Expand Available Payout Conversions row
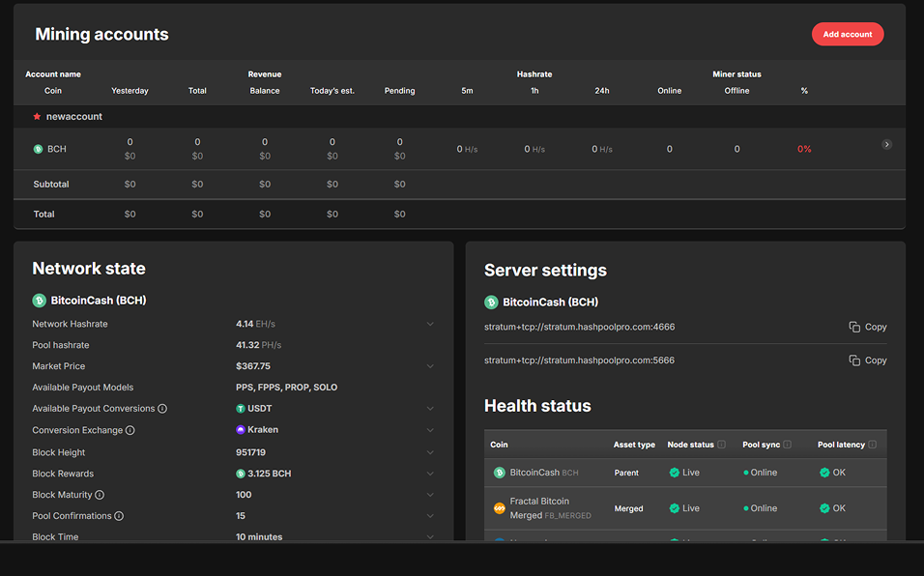Viewport: 924px width, 576px height. click(x=430, y=409)
